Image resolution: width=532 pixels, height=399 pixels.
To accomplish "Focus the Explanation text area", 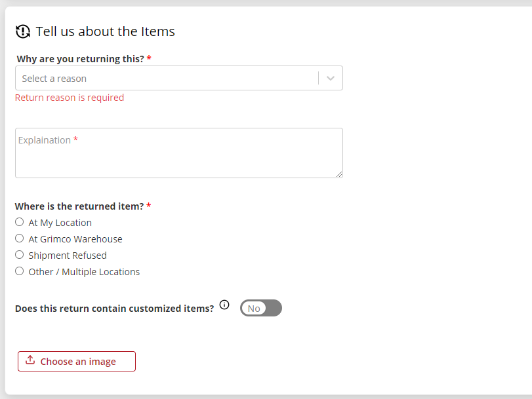I will (178, 153).
